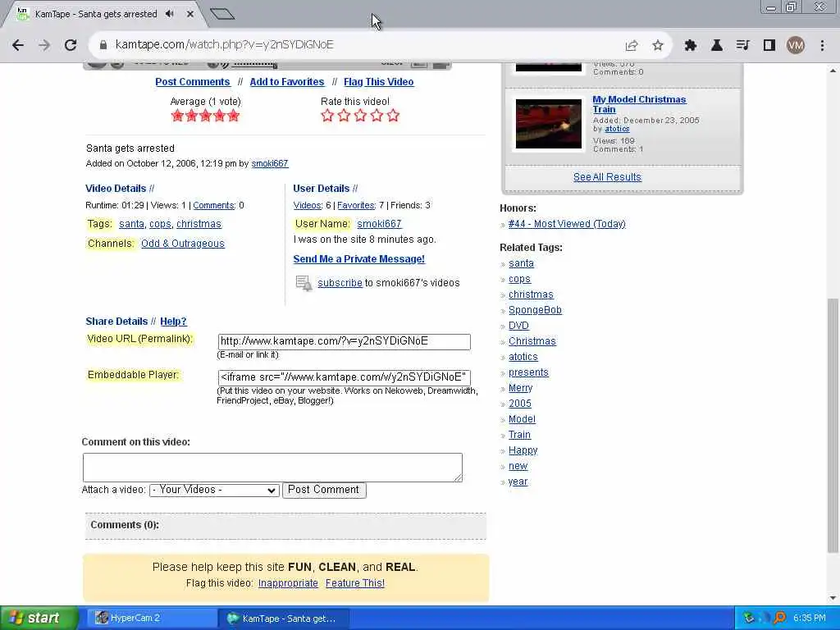Click the Happy related tag
This screenshot has width=840, height=630.
[x=523, y=450]
